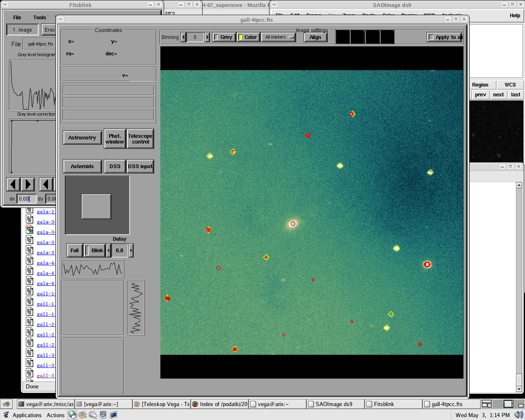
Task: Decrease the Binning value with left arrow
Action: [183, 37]
